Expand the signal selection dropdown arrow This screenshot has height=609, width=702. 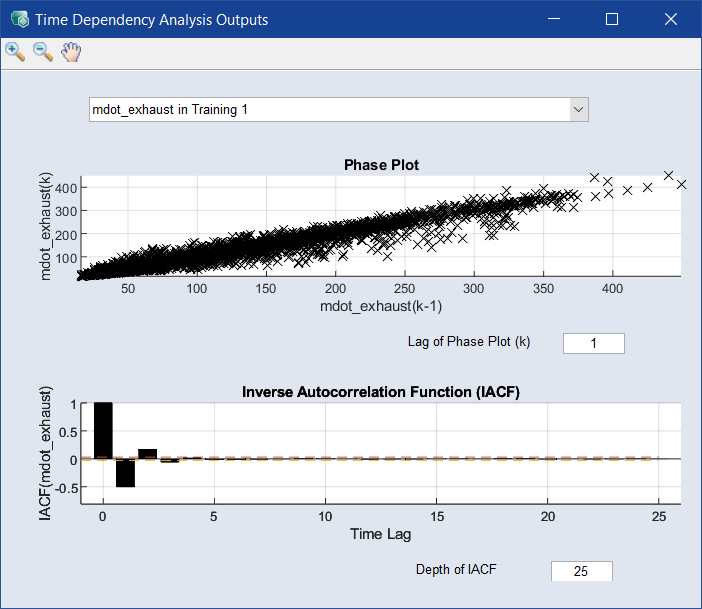click(578, 109)
